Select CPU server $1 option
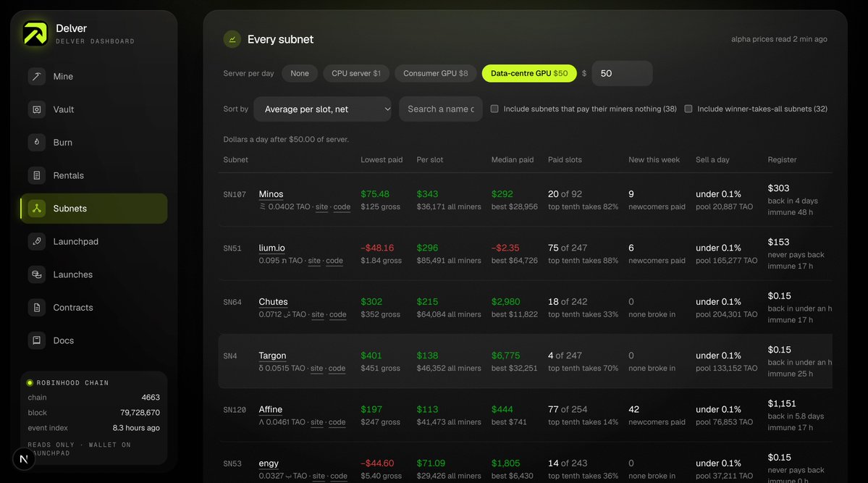 coord(356,73)
